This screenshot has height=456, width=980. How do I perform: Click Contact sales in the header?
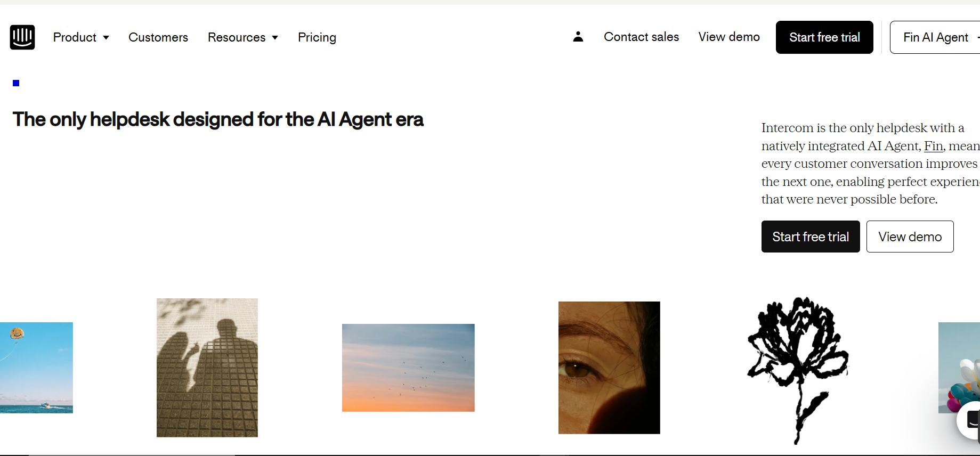(641, 37)
